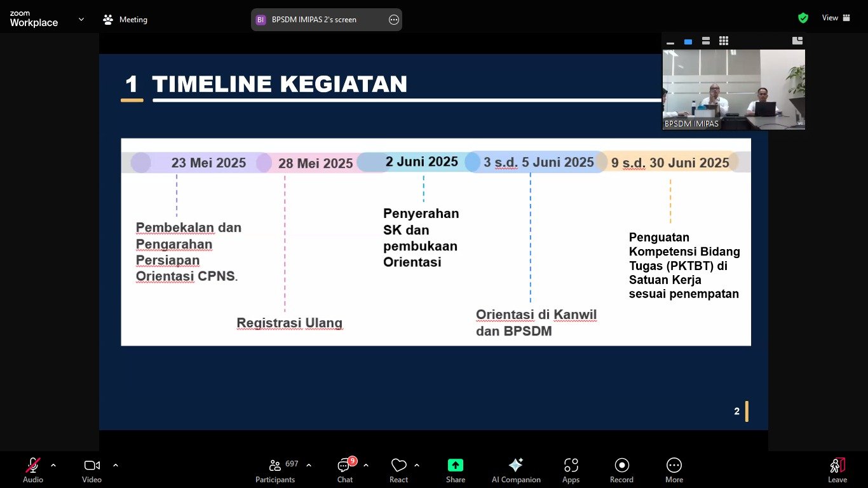Switch video panel to active speaker view
The image size is (868, 488).
[x=688, y=41]
